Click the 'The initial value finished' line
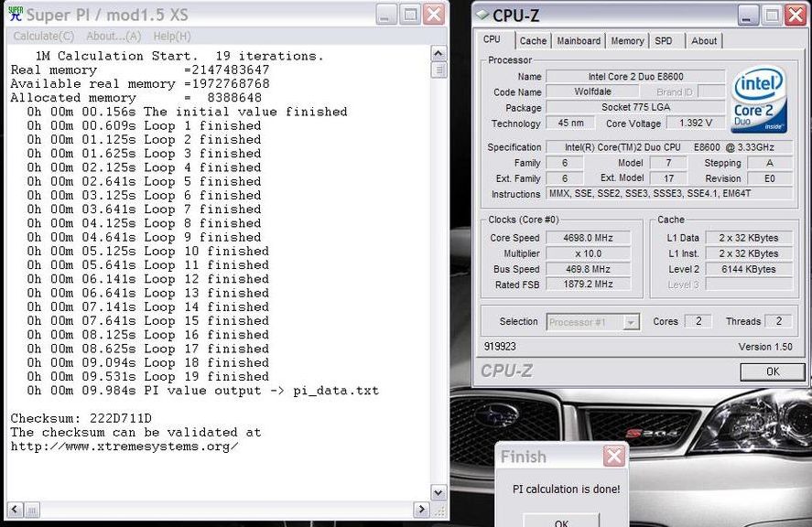The image size is (812, 527). [x=187, y=112]
